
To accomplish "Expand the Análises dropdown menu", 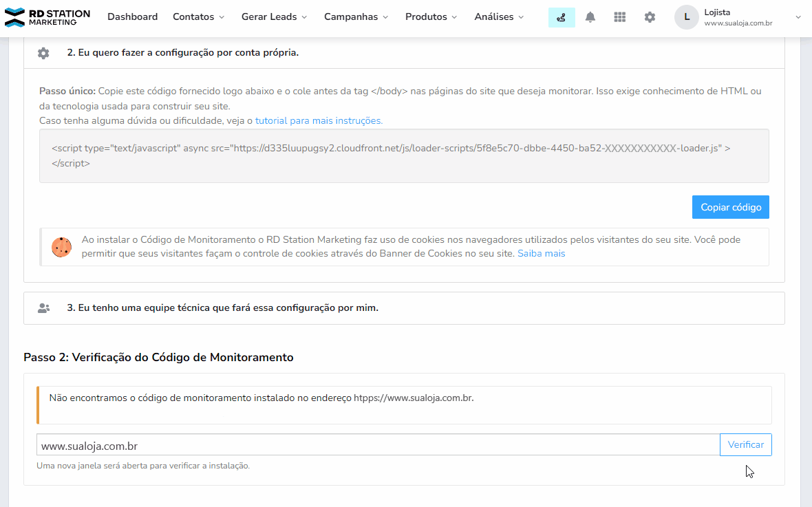I will pos(499,17).
